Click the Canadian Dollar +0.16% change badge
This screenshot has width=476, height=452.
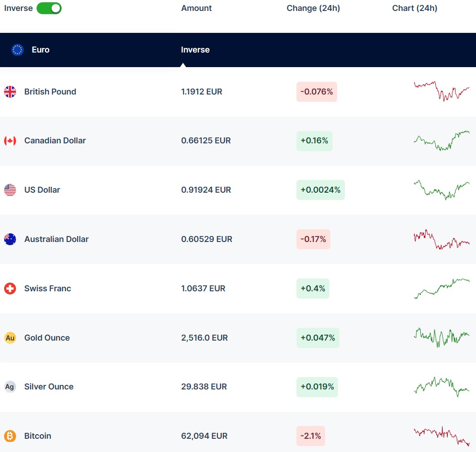[314, 141]
